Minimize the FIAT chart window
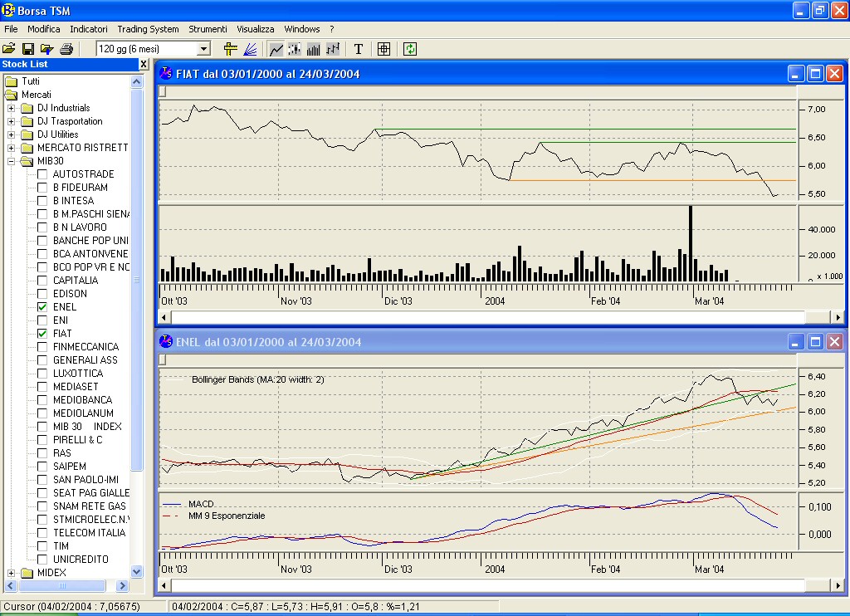The image size is (850, 616). click(x=796, y=73)
